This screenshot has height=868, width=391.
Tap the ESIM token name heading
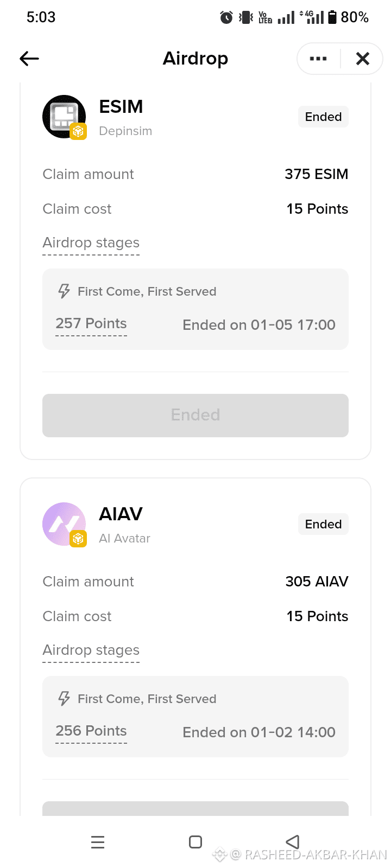[x=121, y=107]
